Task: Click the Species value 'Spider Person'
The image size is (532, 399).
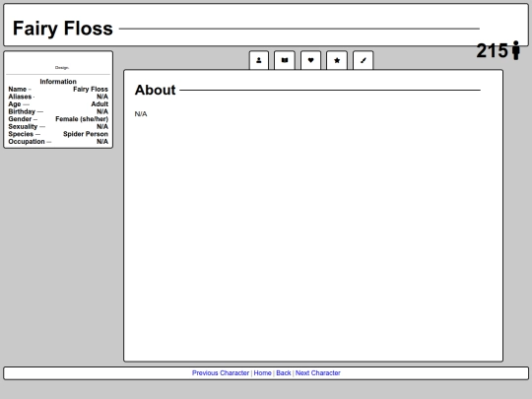Action: 86,134
